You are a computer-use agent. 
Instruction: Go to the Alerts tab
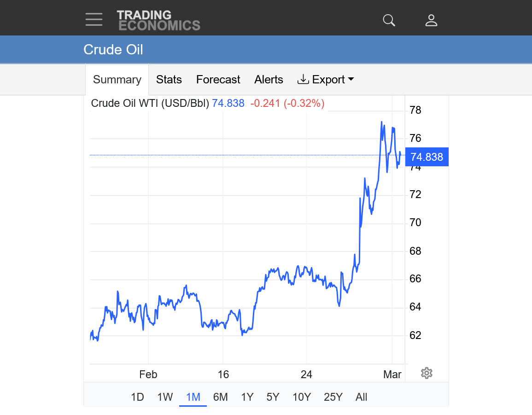(x=269, y=80)
